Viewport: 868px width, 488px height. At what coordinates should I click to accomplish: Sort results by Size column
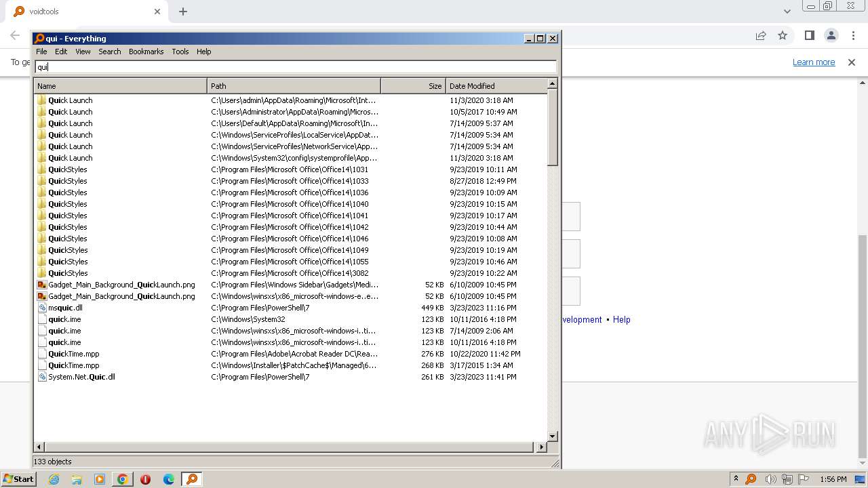point(413,86)
